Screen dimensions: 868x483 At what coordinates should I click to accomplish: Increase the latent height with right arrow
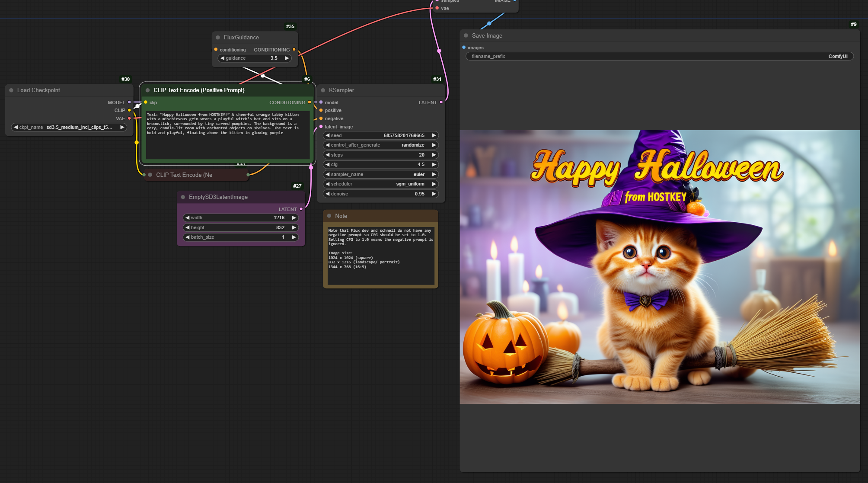coord(294,227)
